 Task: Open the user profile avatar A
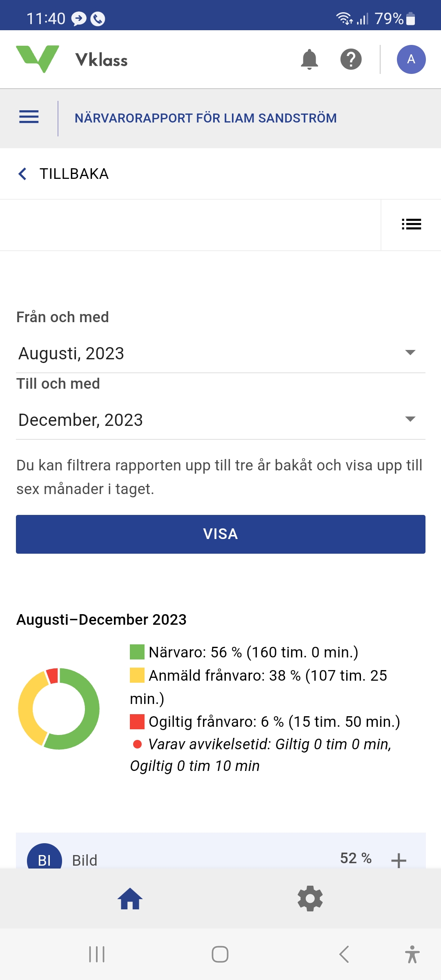[411, 60]
